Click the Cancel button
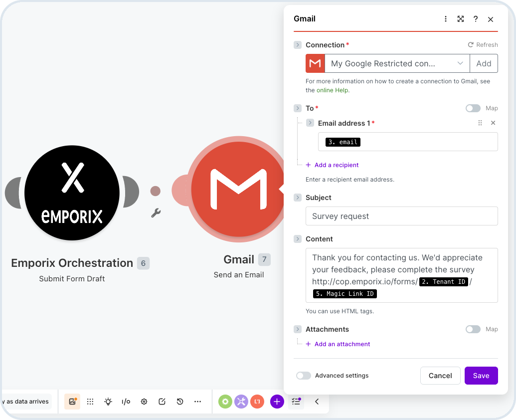 pos(440,376)
